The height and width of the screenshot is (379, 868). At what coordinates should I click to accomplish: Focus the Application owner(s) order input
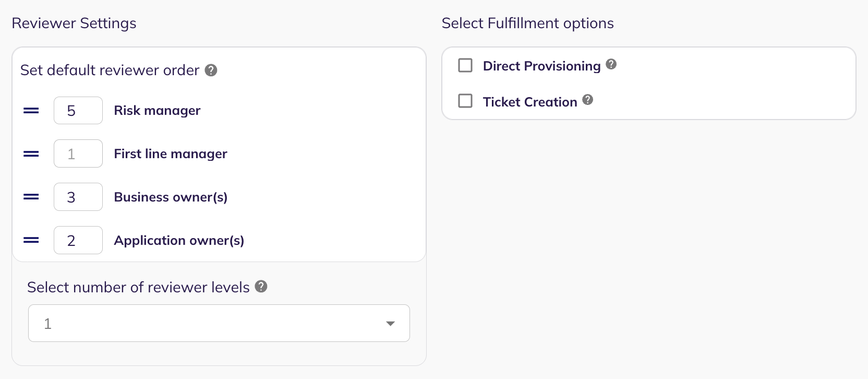[x=78, y=240]
